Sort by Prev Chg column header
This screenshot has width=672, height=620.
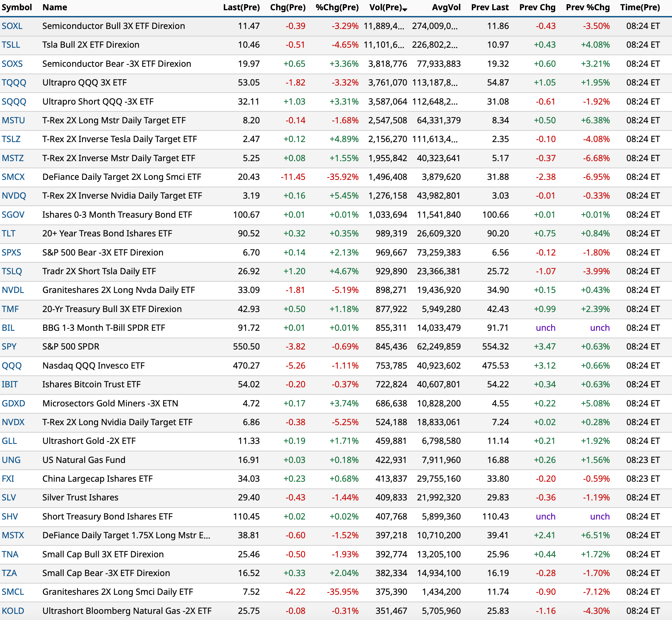537,7
